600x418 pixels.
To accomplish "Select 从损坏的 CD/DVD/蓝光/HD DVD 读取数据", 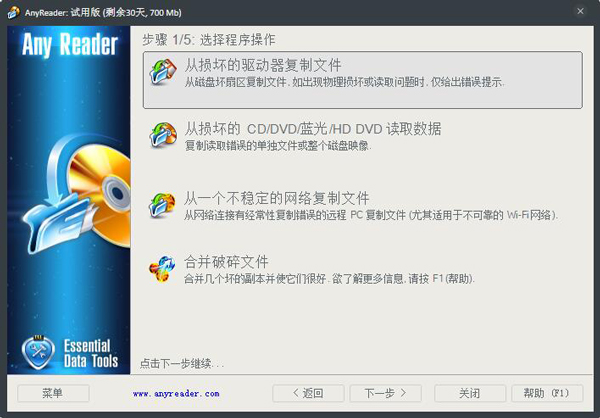I will point(313,129).
